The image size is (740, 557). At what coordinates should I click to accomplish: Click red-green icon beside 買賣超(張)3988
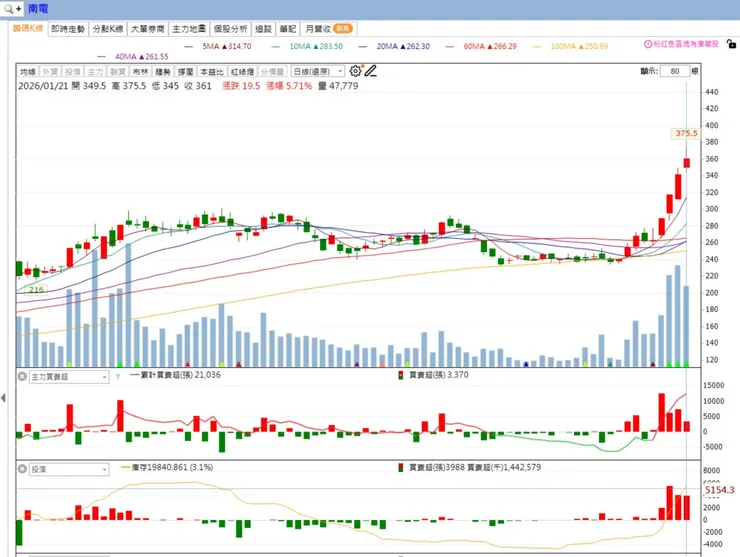pos(401,468)
